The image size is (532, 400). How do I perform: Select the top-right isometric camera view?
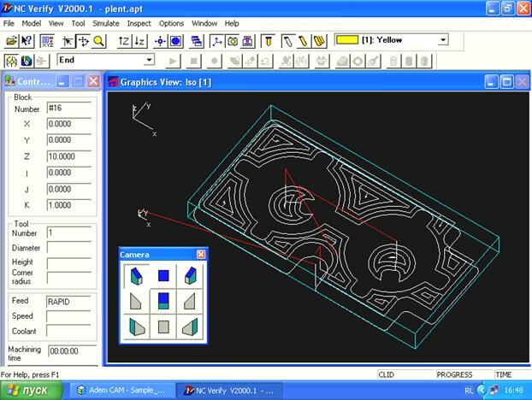(190, 275)
